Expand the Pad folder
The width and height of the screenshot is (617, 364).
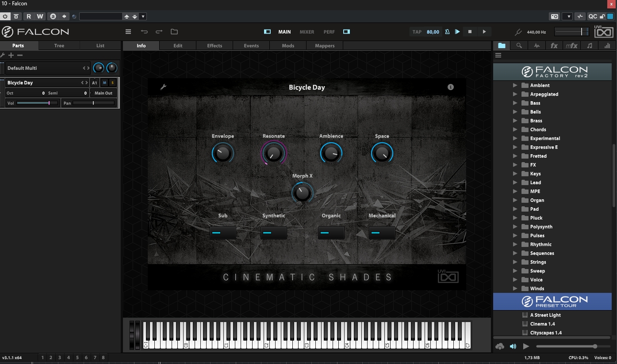click(515, 209)
